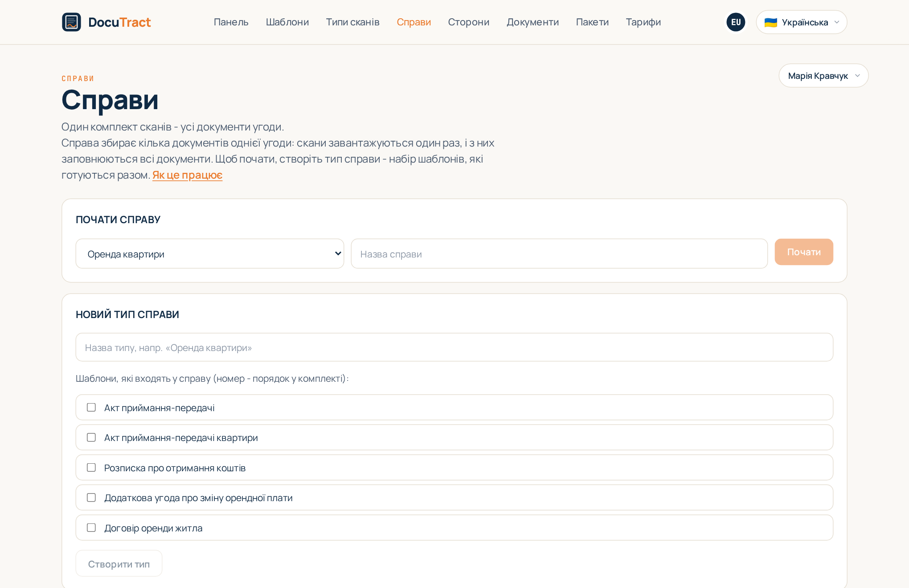Select Додаткова угода про зміну орендної плати
The image size is (909, 588).
pyautogui.click(x=91, y=498)
